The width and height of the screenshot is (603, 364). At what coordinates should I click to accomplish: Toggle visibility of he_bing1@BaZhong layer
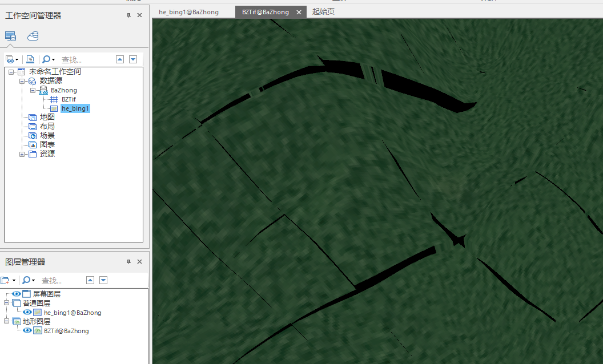pyautogui.click(x=27, y=313)
